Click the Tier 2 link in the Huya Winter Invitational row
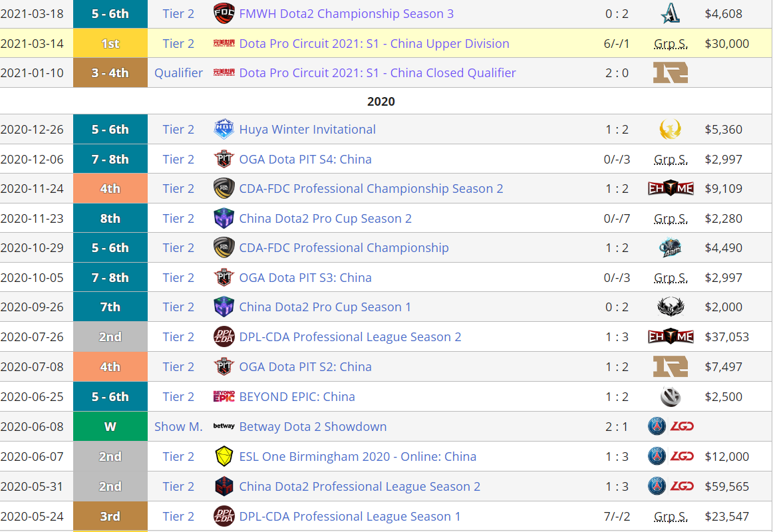The height and width of the screenshot is (532, 773). [178, 130]
